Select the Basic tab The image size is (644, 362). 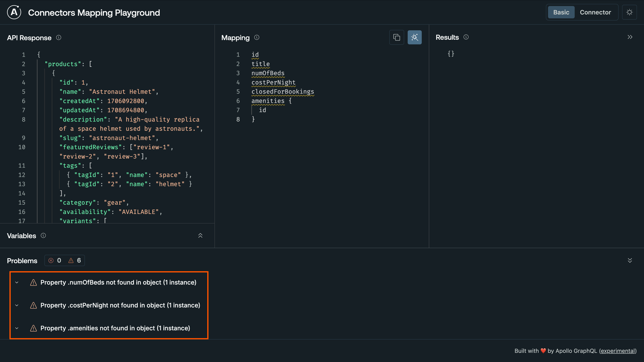coord(561,12)
